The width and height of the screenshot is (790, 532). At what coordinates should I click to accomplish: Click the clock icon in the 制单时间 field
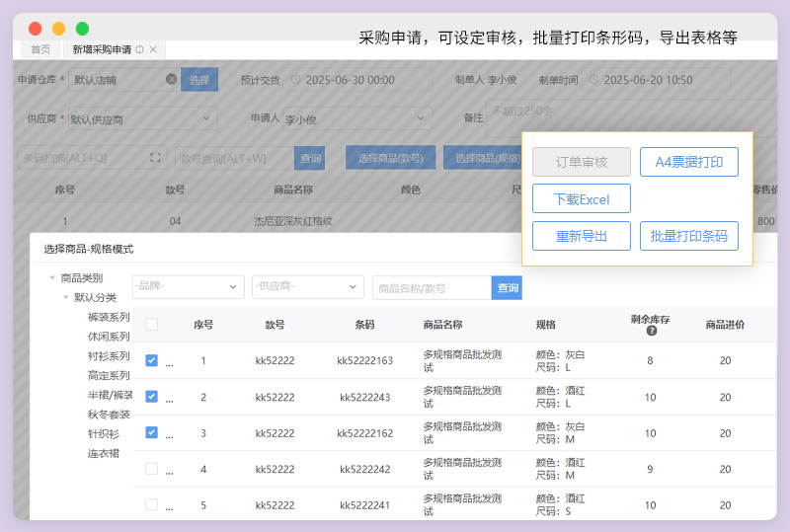[x=594, y=80]
